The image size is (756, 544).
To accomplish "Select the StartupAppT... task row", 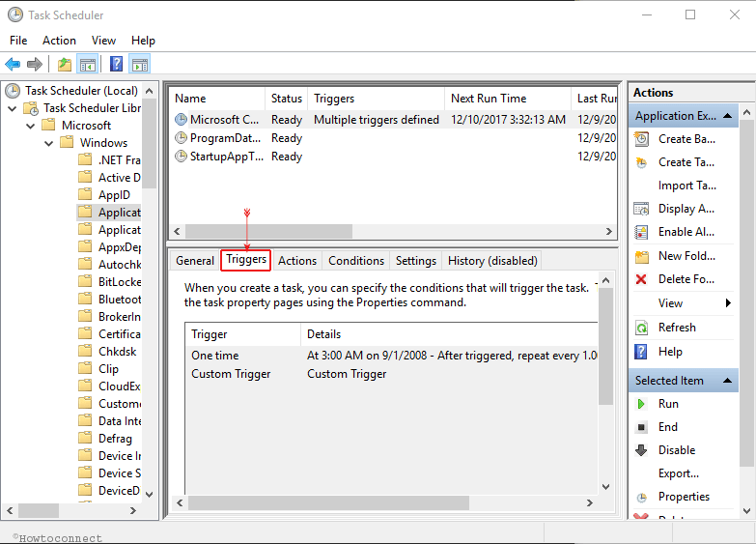I will click(x=226, y=157).
